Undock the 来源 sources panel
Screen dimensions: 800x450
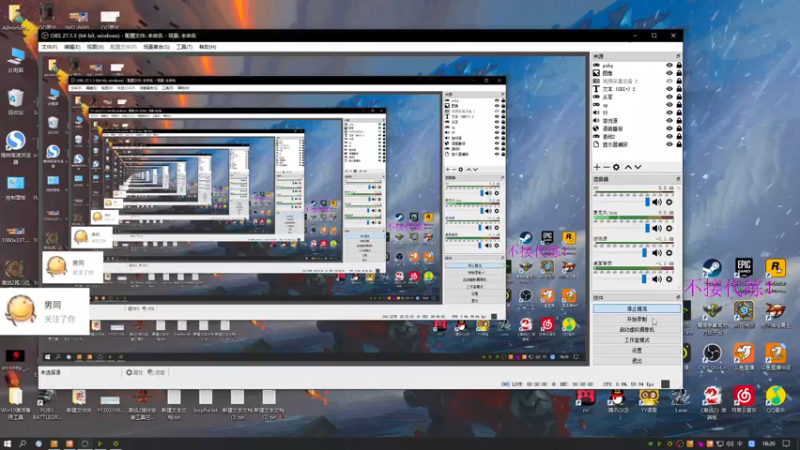(678, 56)
